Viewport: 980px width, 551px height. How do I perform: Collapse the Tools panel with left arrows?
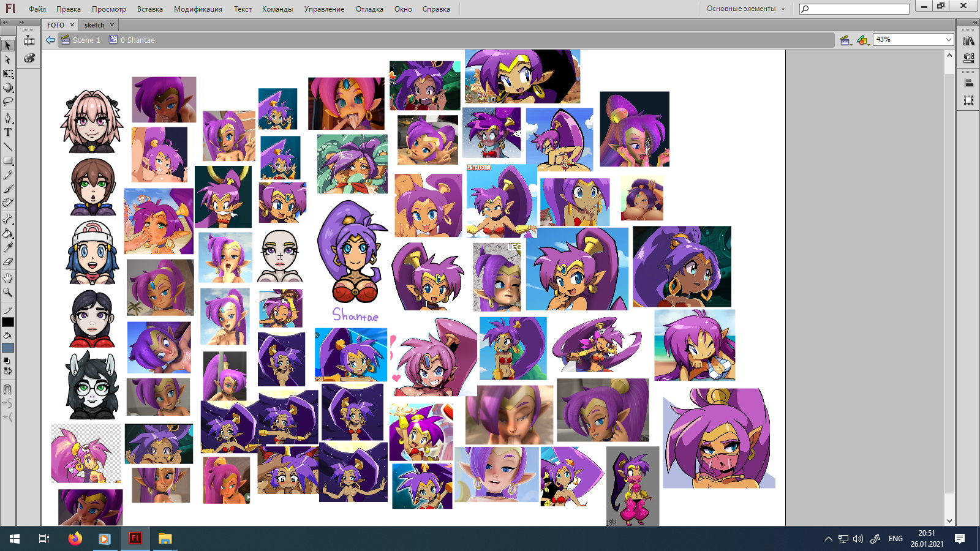click(5, 22)
